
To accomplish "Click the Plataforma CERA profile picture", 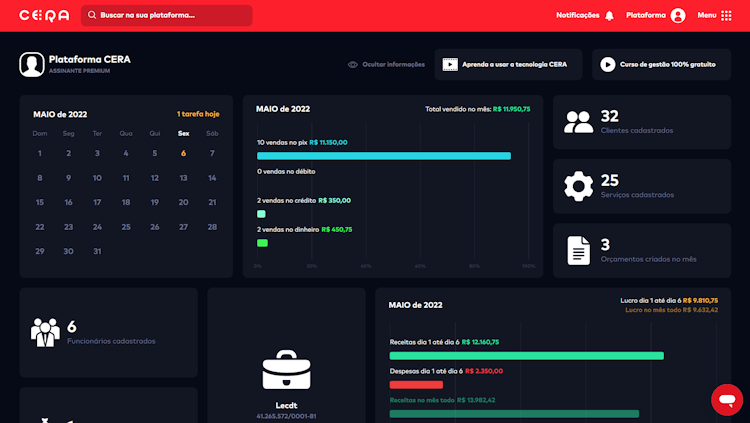I will coord(32,65).
